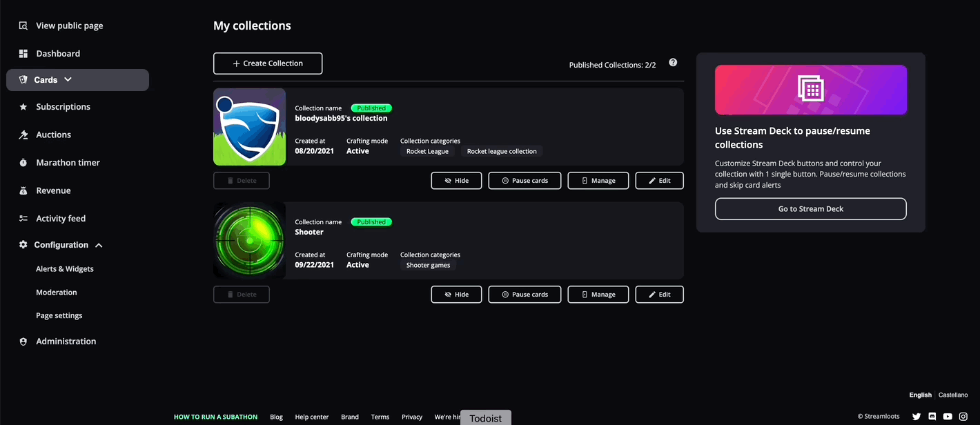980x425 pixels.
Task: Click Go to Stream Deck button
Action: 811,209
